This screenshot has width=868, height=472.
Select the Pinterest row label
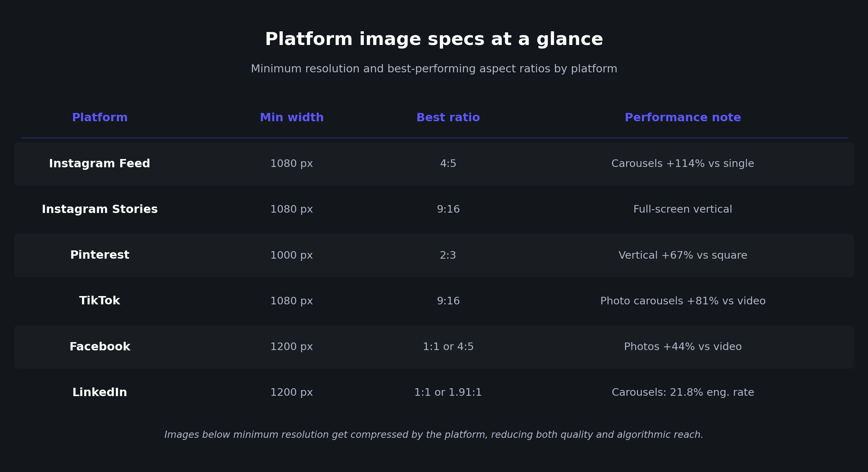100,255
